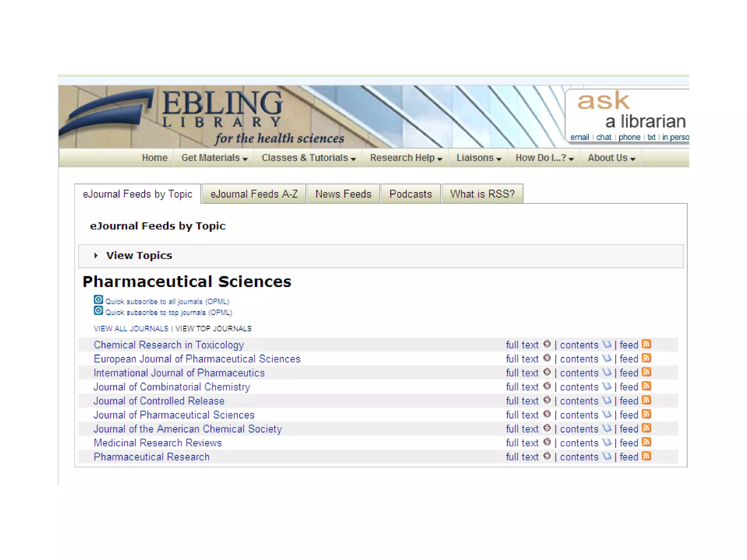Click full text icon for Journal of Combinatorial Chemistry

point(547,386)
